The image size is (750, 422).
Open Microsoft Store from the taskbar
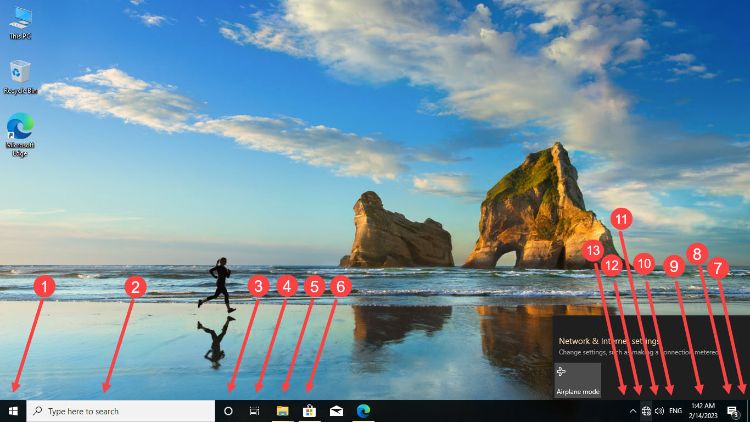point(310,411)
